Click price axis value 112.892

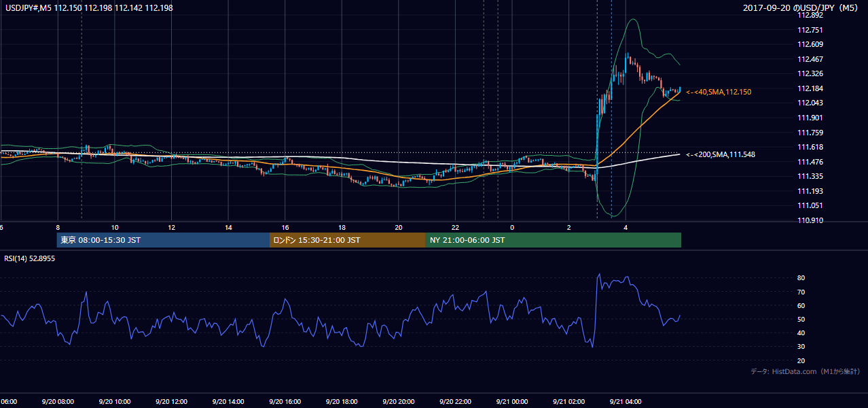pyautogui.click(x=812, y=15)
